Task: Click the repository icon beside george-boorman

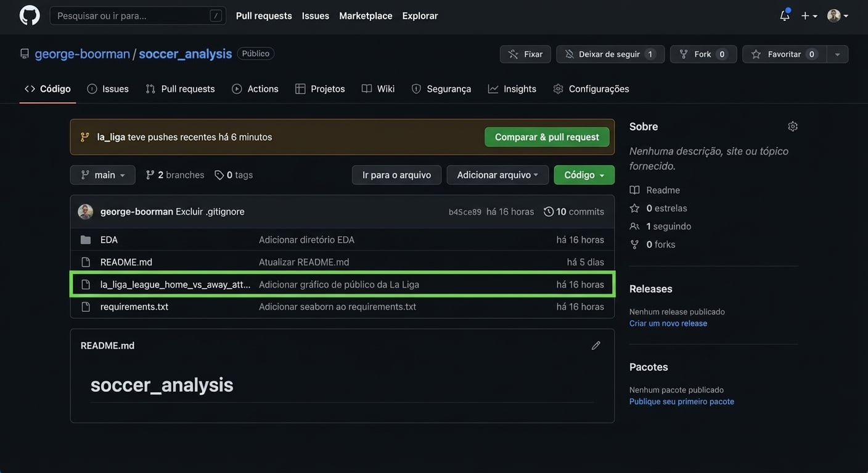Action: tap(25, 54)
